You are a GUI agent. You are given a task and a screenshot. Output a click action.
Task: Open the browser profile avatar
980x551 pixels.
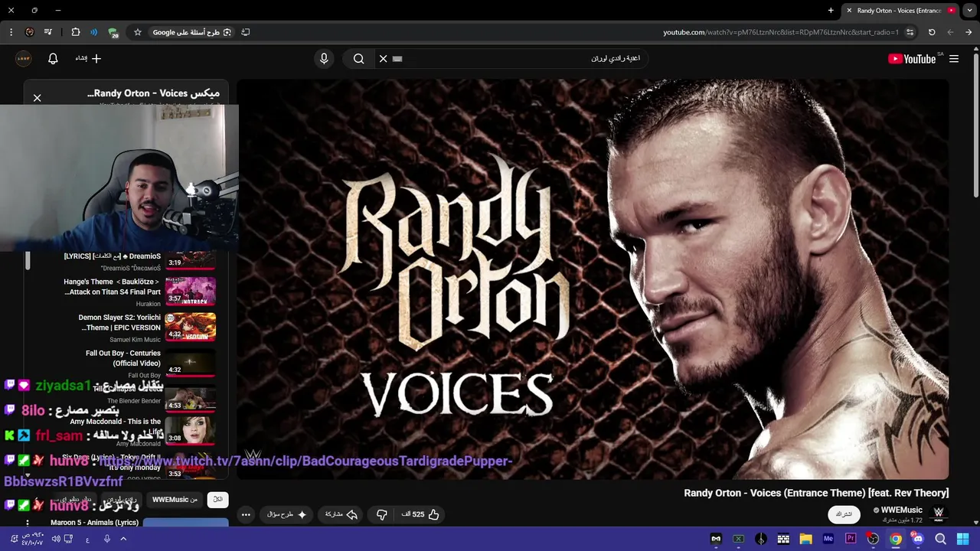click(29, 32)
